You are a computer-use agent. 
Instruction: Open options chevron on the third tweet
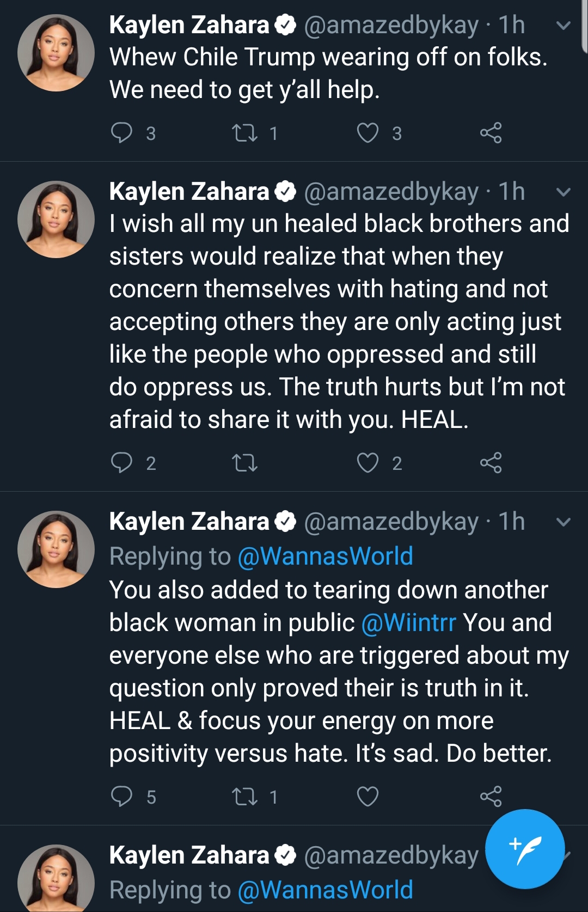pos(563,522)
